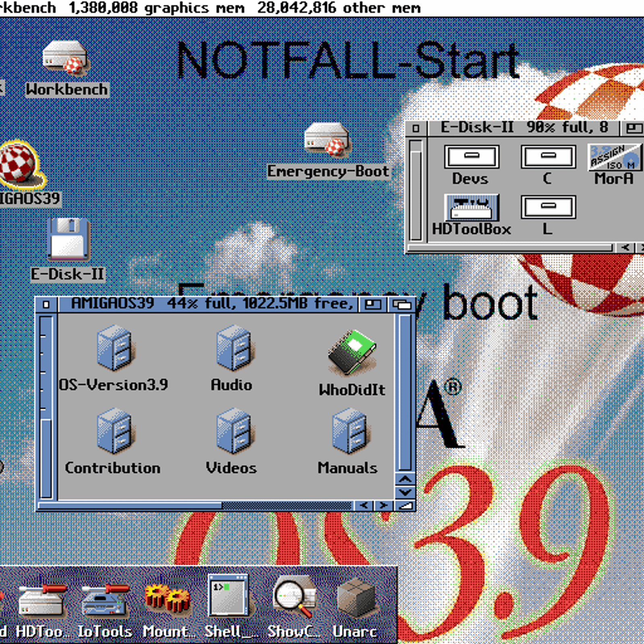
Task: Close the AMIGAOS39 window
Action: pos(46,305)
